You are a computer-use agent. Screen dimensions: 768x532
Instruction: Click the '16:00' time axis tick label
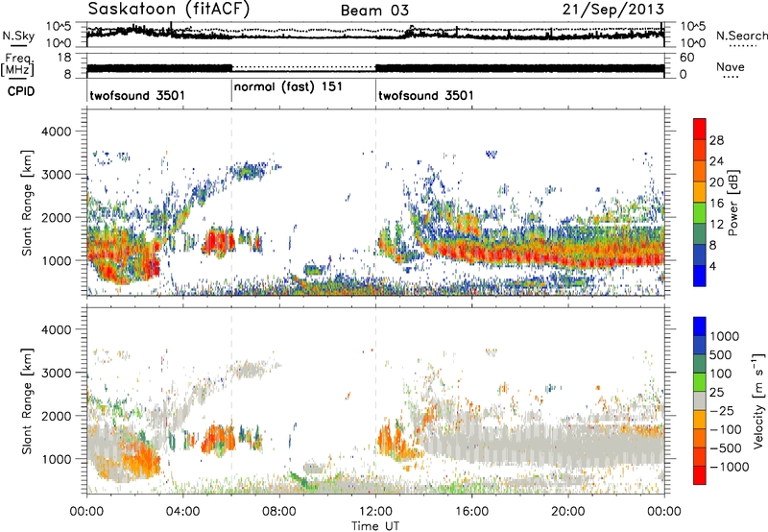[x=471, y=512]
